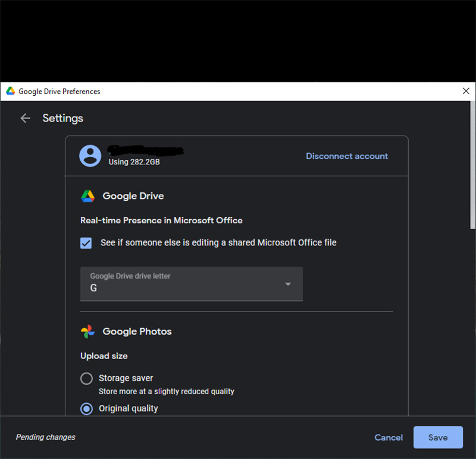476x459 pixels.
Task: Click the account avatar icon
Action: coord(90,156)
